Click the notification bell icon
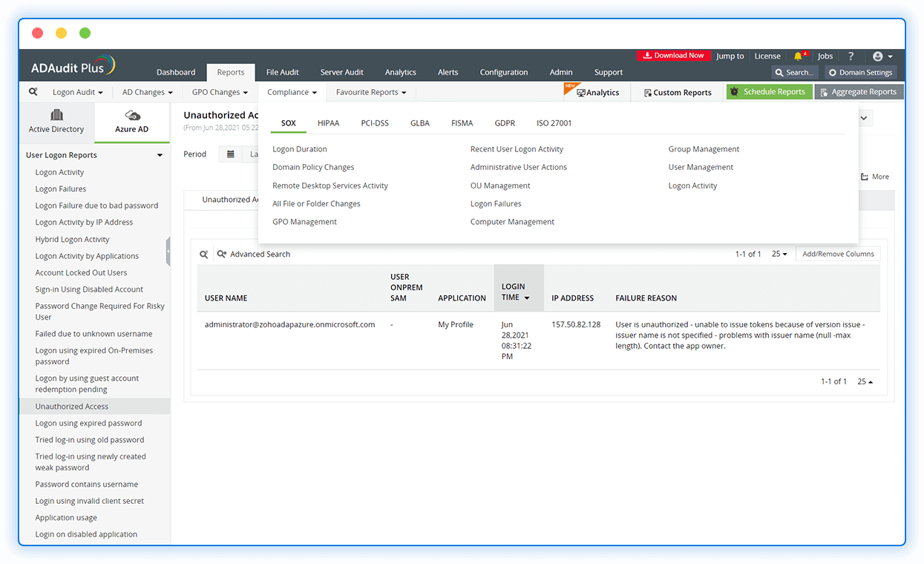924x564 pixels. (x=798, y=56)
